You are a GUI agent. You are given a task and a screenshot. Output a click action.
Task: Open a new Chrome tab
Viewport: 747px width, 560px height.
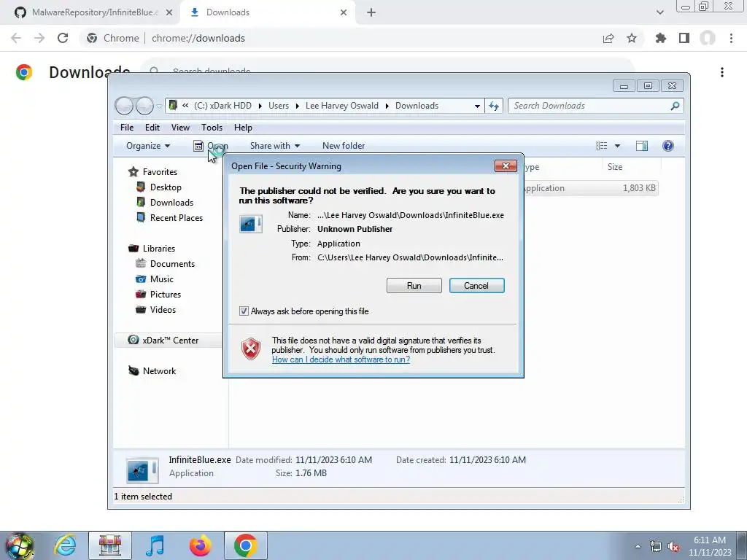(371, 12)
